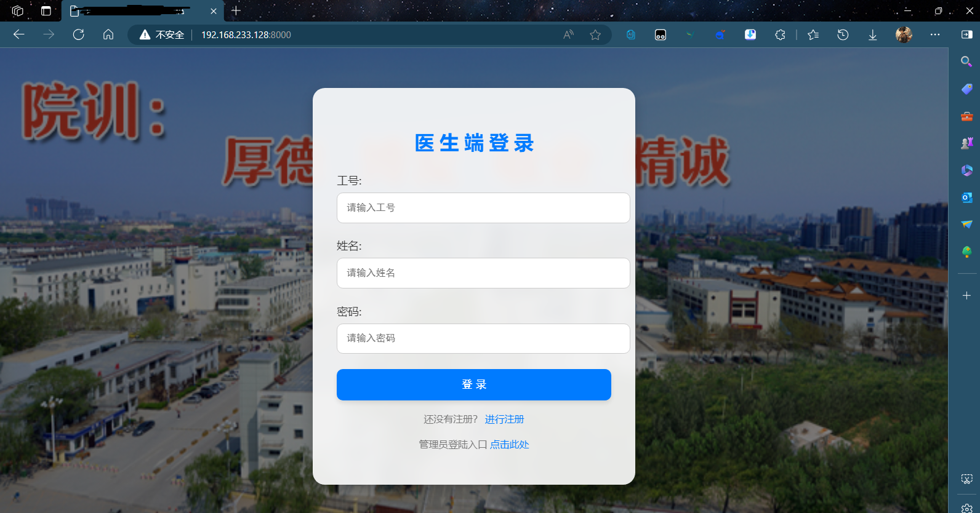Go back to the previous page
This screenshot has width=980, height=513.
(x=19, y=35)
